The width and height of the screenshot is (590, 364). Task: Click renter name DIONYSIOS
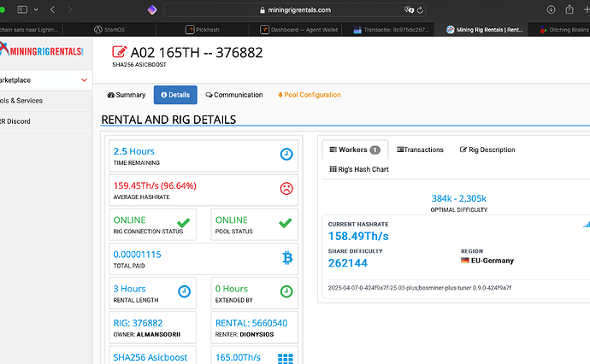click(257, 334)
